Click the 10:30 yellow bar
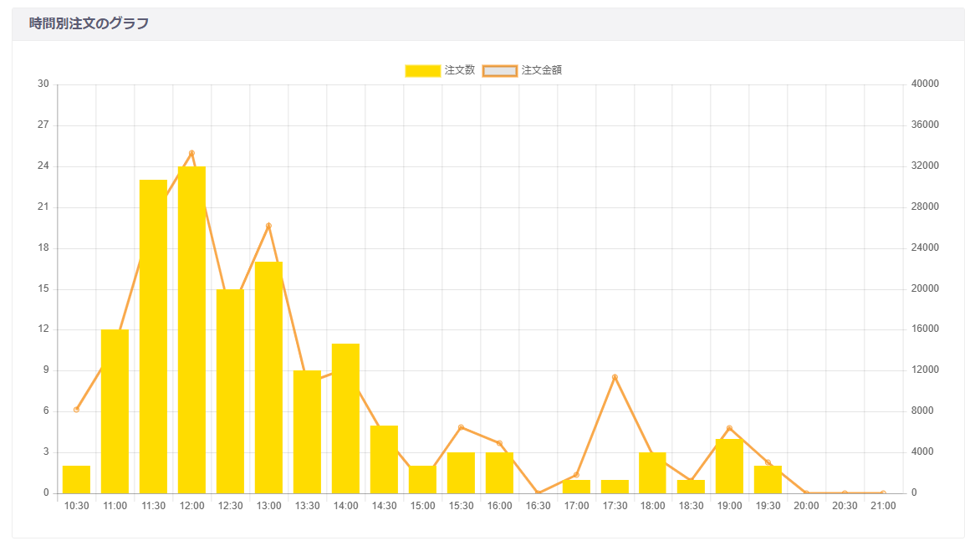The width and height of the screenshot is (980, 551). point(76,479)
